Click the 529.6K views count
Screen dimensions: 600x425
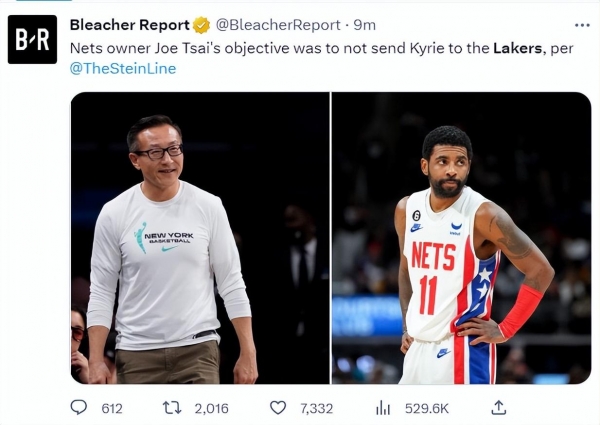[x=427, y=409]
